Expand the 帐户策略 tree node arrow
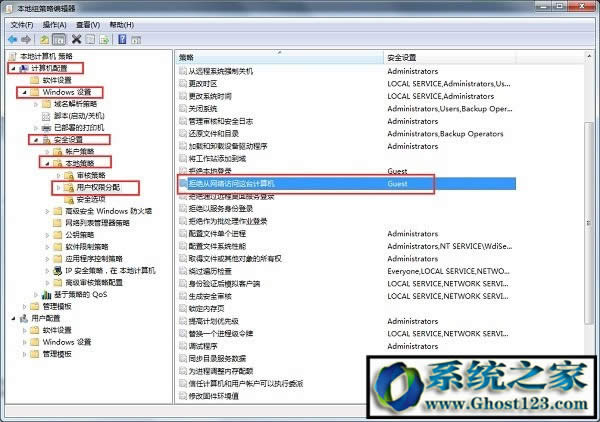Screen dimensions: 600x422 (47, 152)
